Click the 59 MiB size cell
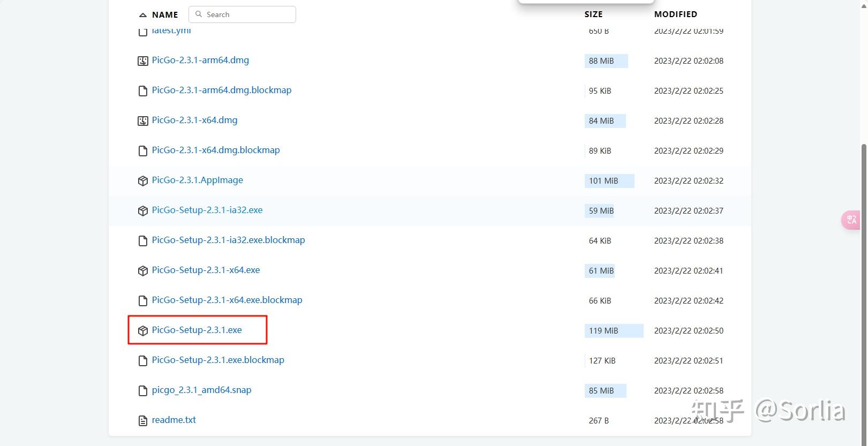868x446 pixels. coord(600,211)
